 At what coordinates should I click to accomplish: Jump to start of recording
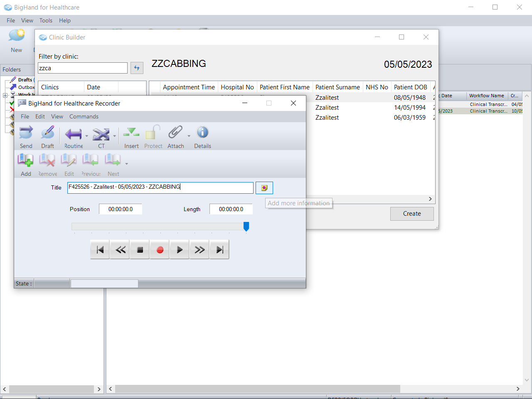(x=100, y=250)
